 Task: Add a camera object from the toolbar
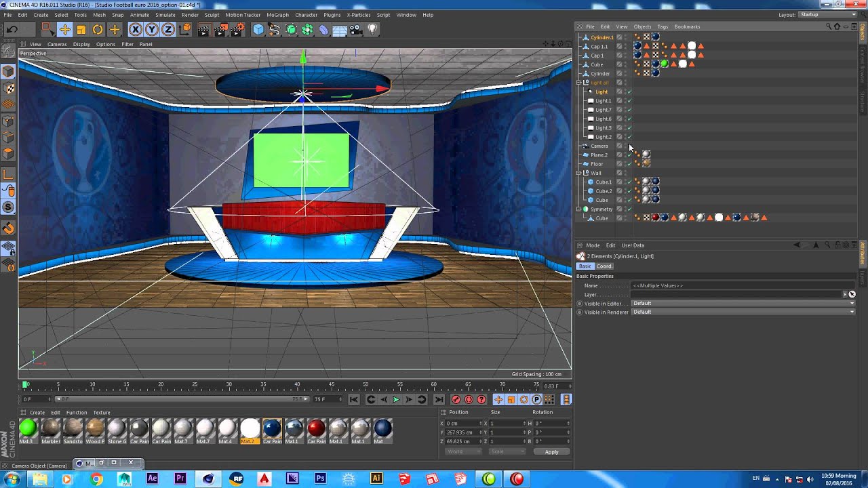tap(356, 29)
